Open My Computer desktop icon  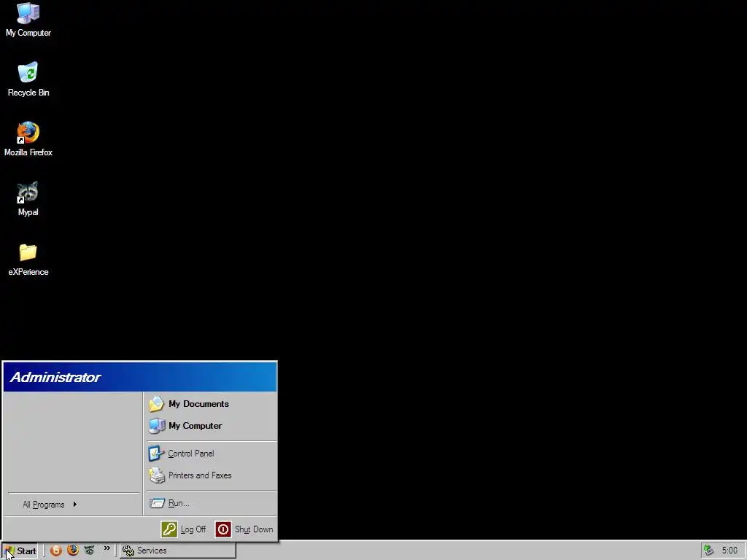tap(28, 20)
